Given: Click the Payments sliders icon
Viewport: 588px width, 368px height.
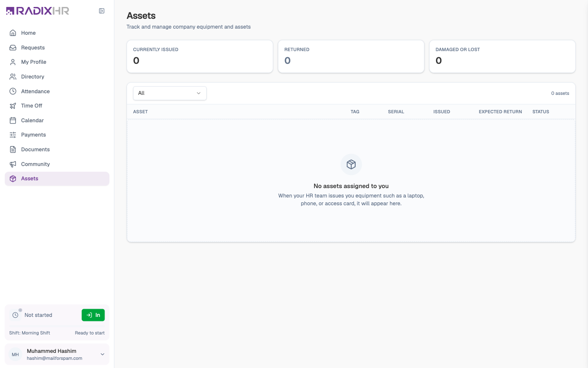Looking at the screenshot, I should click(x=13, y=135).
